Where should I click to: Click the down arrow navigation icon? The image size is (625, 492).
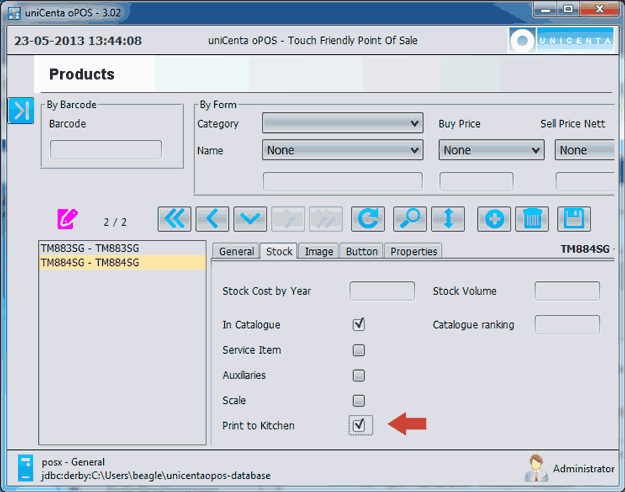(250, 218)
